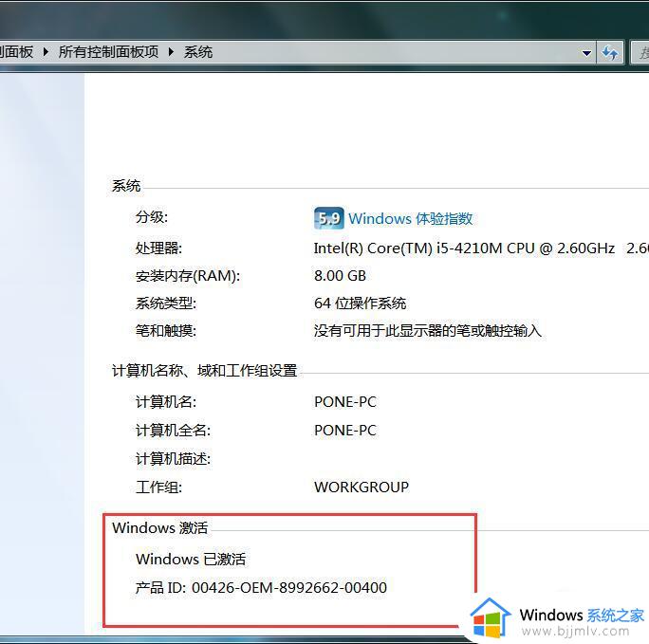Select 系统 in the address breadcrumb

tap(198, 52)
